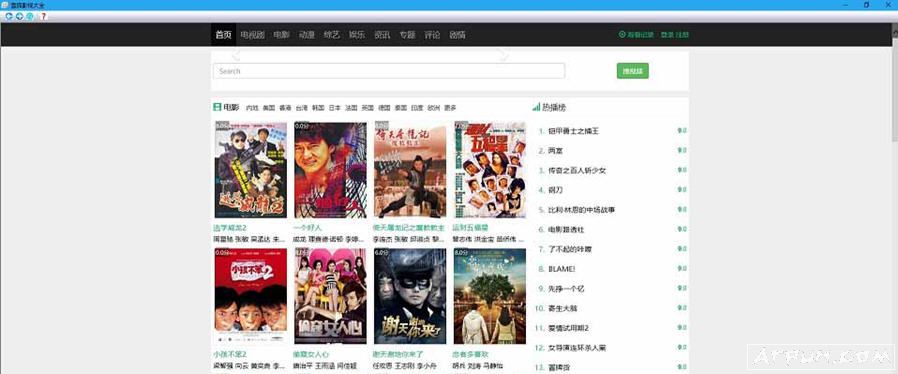The height and width of the screenshot is (374, 898).
Task: Click the 小孩不笨2 title link
Action: [229, 355]
